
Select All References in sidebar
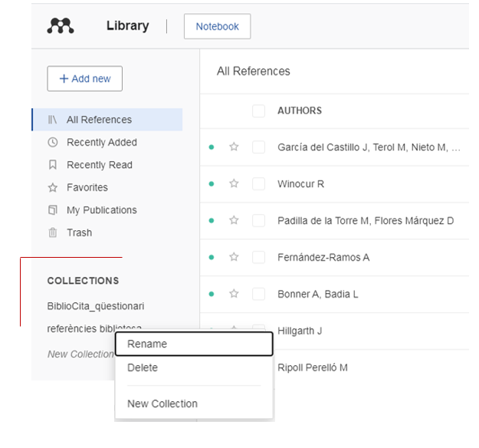coord(107,120)
